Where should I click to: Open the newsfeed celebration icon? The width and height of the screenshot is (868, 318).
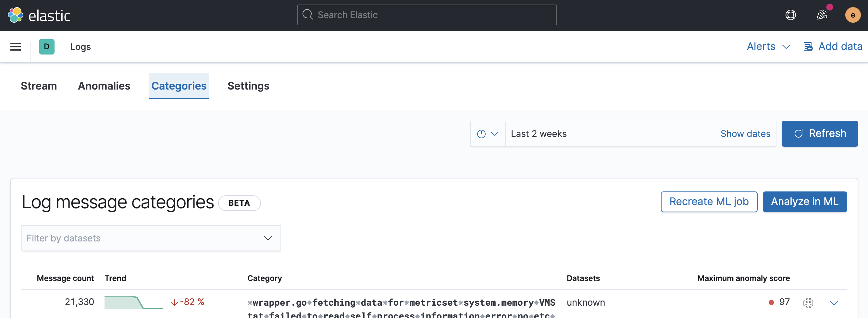pos(822,15)
